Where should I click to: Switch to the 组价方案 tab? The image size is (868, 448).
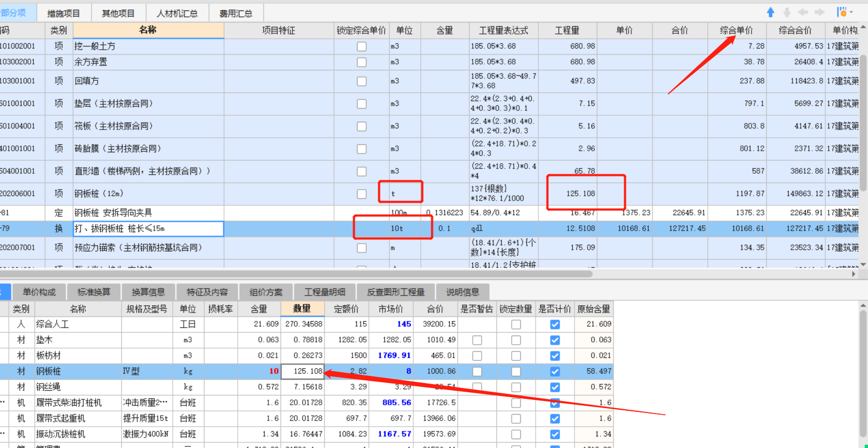tap(266, 292)
